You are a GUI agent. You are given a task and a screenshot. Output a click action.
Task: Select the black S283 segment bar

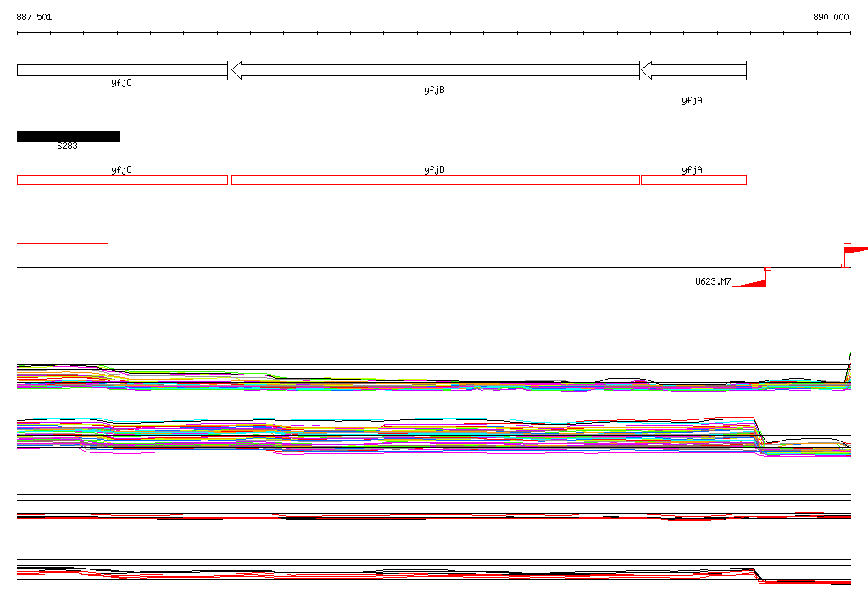pyautogui.click(x=69, y=136)
